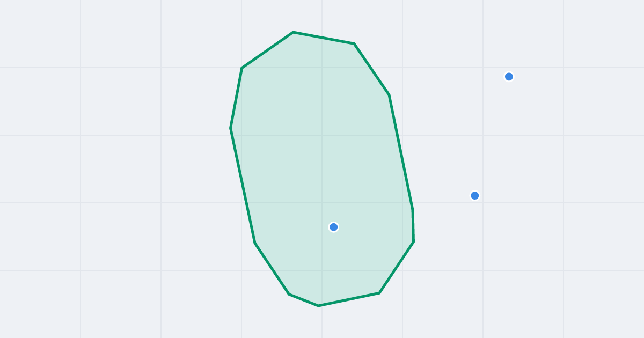Image resolution: width=644 pixels, height=338 pixels.
Task: Select the green shaded polygon shape
Action: pos(322,169)
